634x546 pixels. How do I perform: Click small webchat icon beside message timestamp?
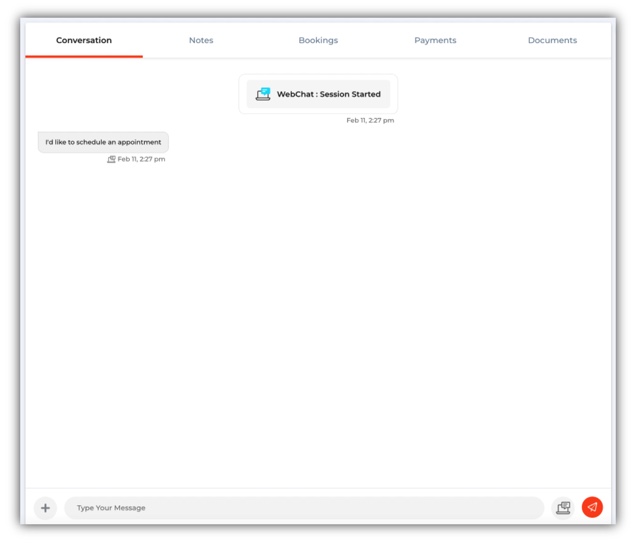coord(111,159)
